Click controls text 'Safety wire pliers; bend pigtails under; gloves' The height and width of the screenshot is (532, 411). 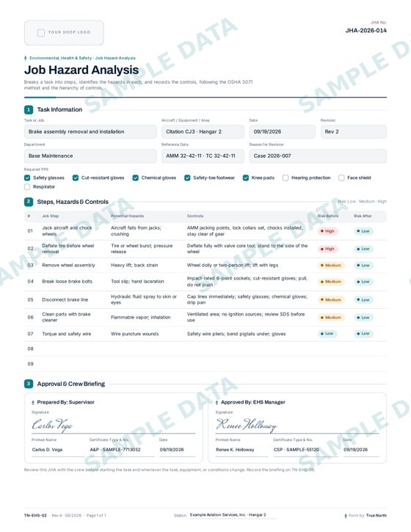coord(236,334)
